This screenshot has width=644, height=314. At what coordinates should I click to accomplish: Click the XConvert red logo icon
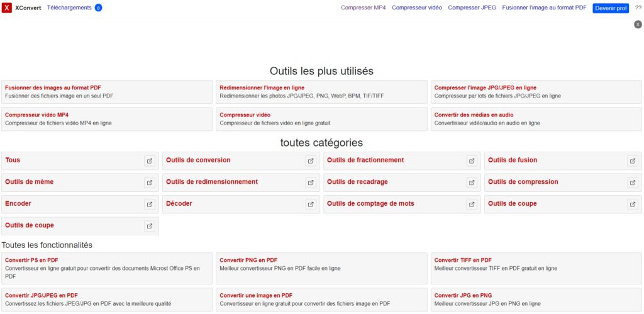tap(7, 8)
